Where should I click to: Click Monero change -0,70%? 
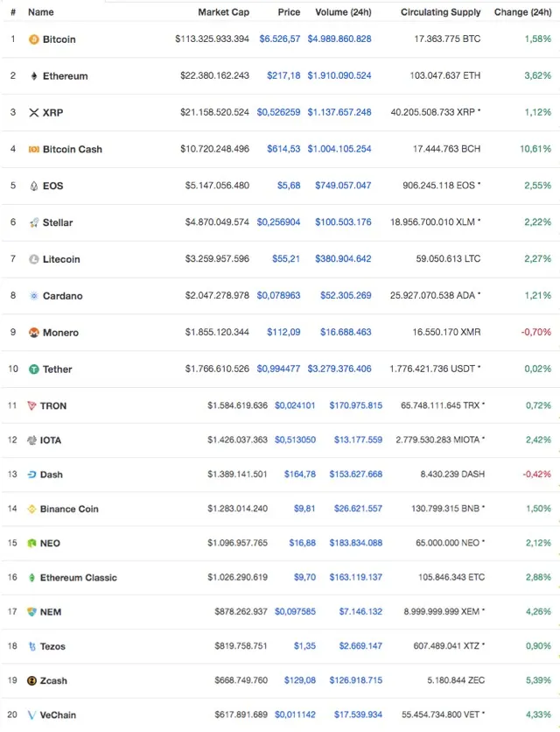(536, 332)
